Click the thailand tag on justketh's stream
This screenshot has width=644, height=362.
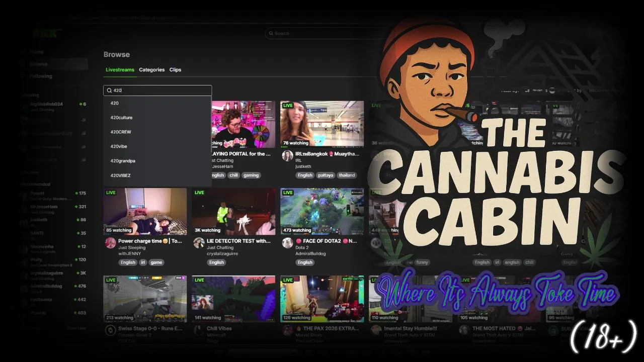point(347,175)
